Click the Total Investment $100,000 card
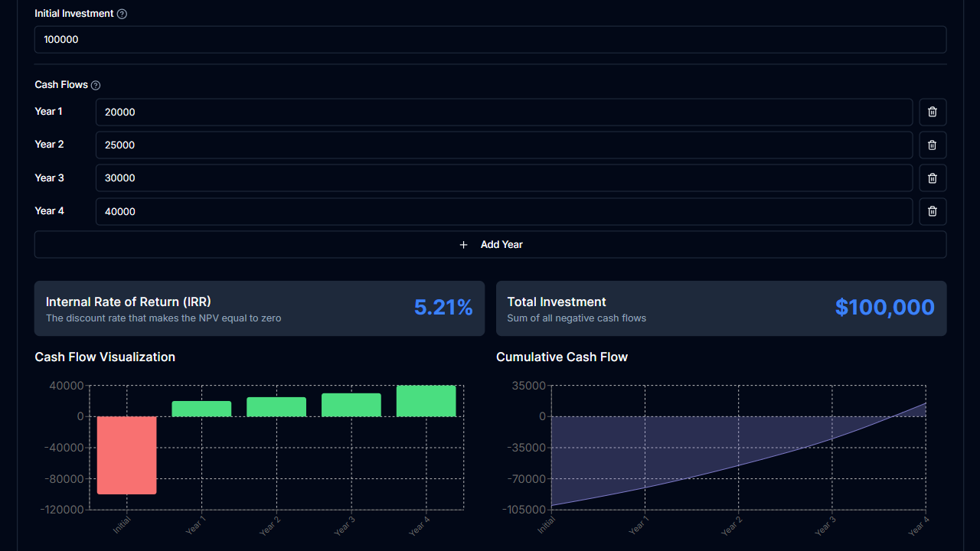Image resolution: width=980 pixels, height=551 pixels. (720, 308)
